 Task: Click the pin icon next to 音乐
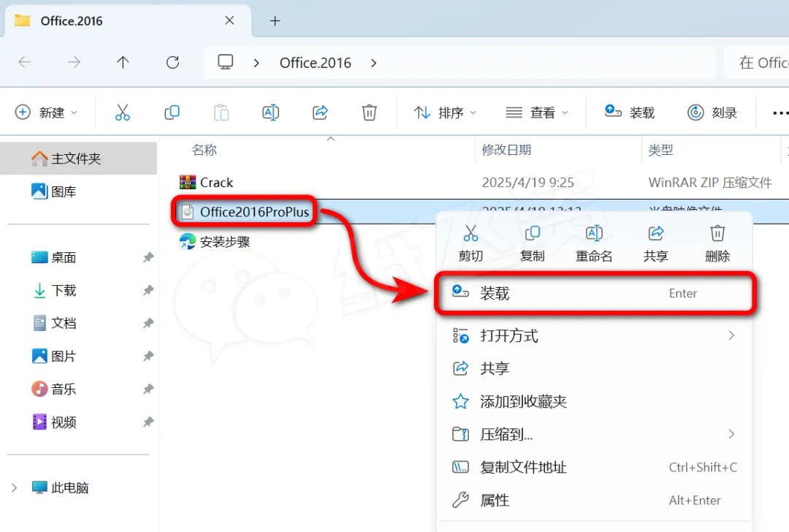point(148,389)
